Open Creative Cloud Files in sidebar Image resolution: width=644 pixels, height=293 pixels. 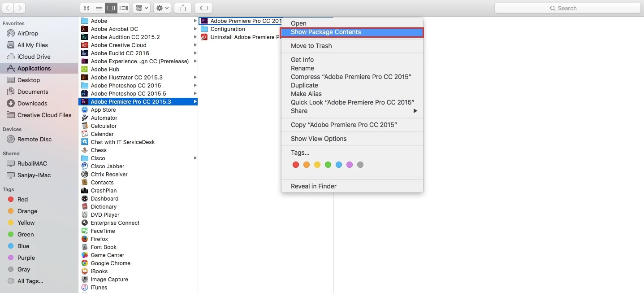[x=44, y=115]
